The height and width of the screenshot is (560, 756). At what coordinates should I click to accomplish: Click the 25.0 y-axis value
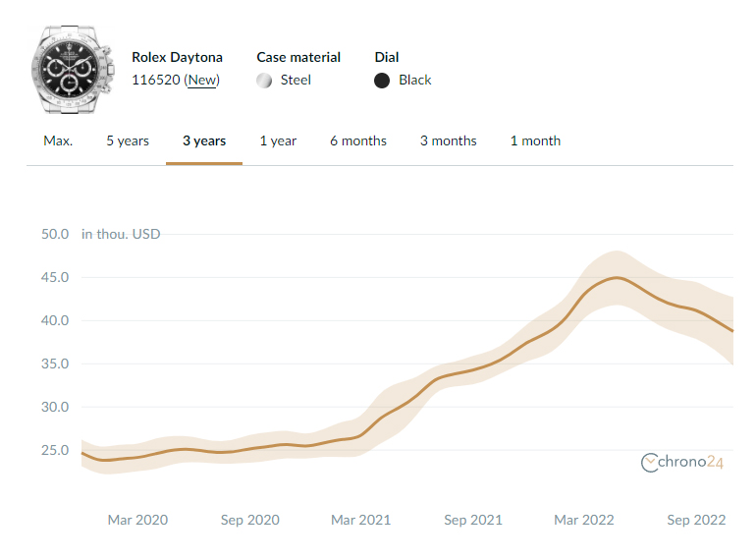pyautogui.click(x=55, y=450)
